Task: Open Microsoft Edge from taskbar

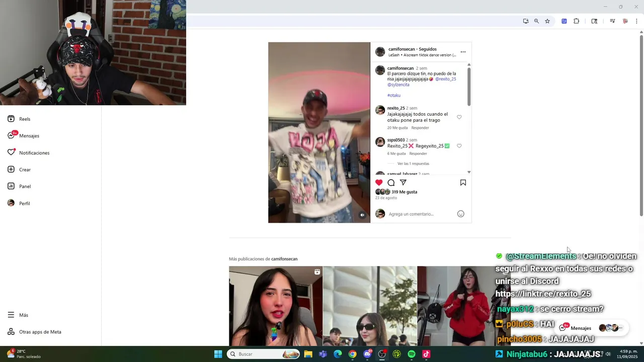Action: 338,354
